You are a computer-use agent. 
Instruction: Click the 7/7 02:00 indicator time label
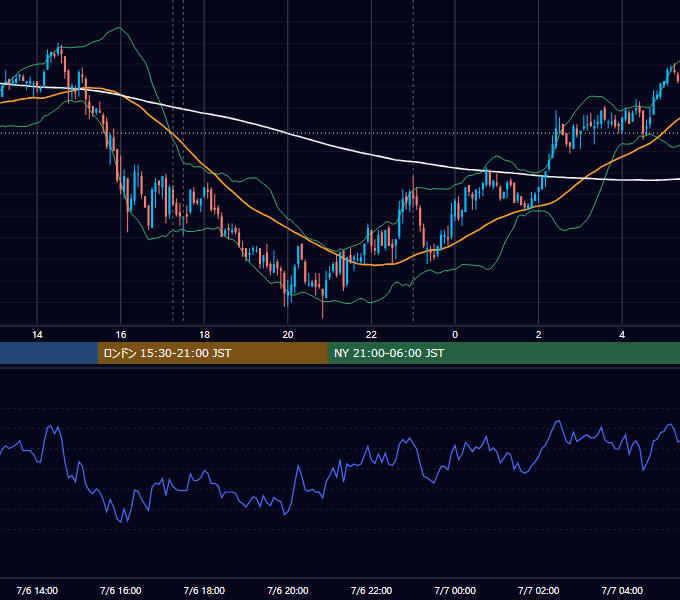(x=539, y=590)
